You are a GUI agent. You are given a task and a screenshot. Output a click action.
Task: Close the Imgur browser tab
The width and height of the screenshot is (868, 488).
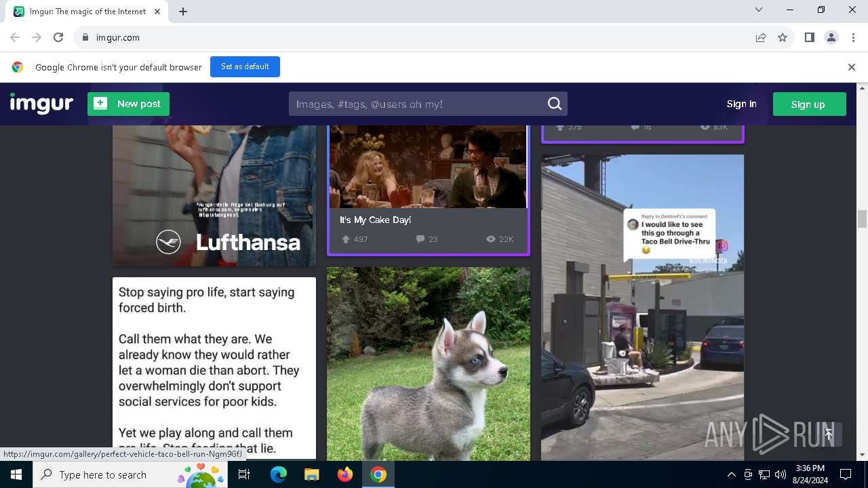(x=158, y=12)
